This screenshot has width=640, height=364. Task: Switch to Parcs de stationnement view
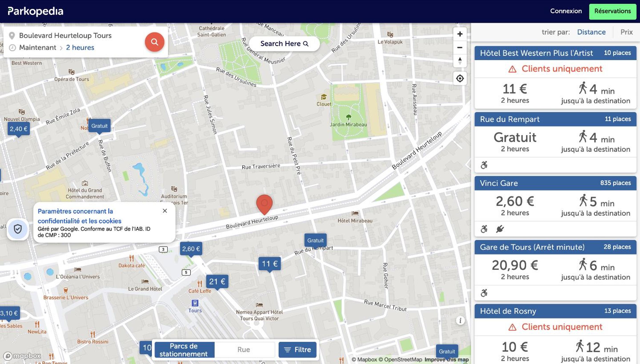click(184, 350)
